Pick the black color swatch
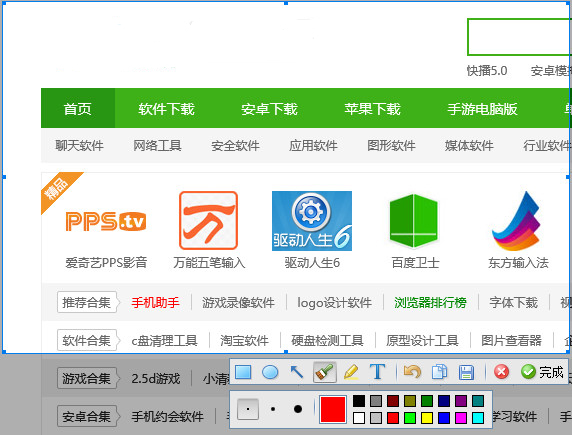The height and width of the screenshot is (435, 572). pyautogui.click(x=359, y=401)
